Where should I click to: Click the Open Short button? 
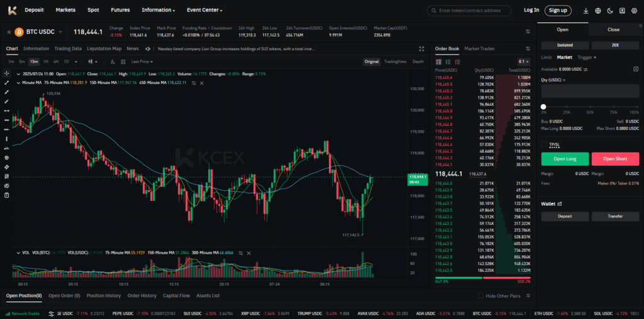(x=615, y=159)
